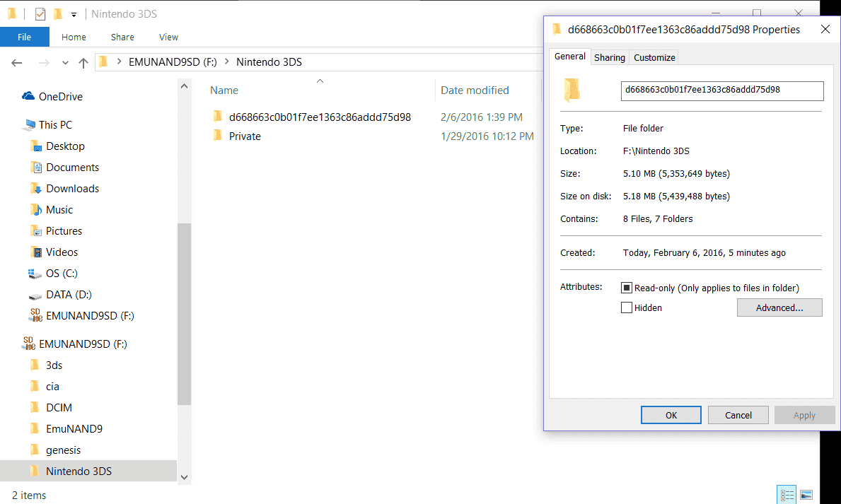
Task: Open the Recent locations dropdown arrow
Action: [x=65, y=63]
